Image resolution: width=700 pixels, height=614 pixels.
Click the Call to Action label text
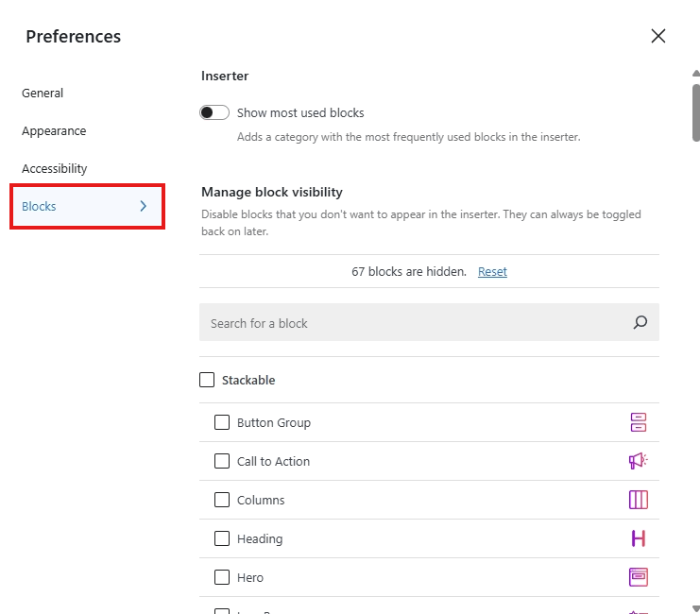273,461
